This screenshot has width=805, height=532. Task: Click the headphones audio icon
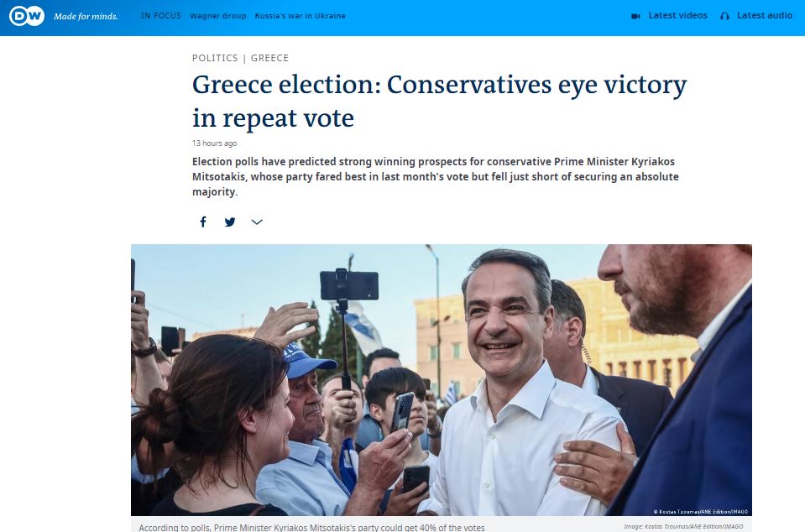724,16
